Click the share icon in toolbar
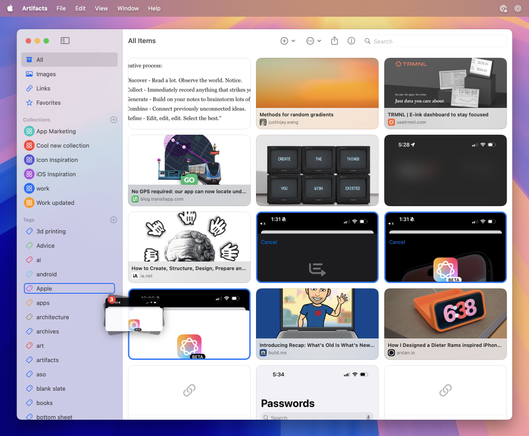This screenshot has height=436, width=529. 334,41
